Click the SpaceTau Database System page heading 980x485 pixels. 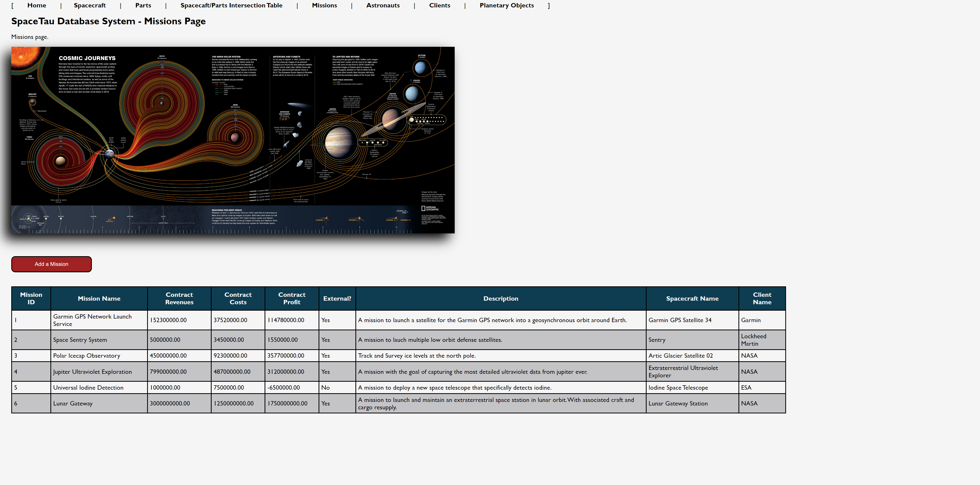click(108, 21)
